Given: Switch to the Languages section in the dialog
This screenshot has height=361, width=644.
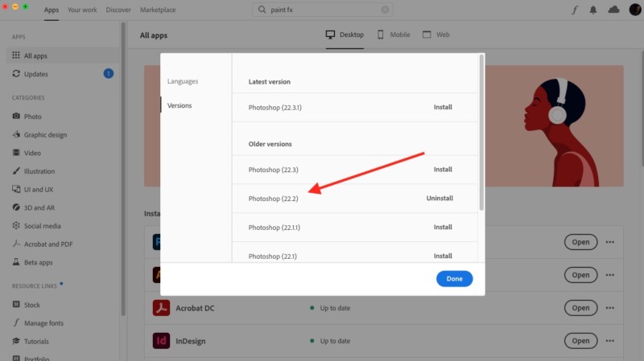Looking at the screenshot, I should [x=183, y=81].
